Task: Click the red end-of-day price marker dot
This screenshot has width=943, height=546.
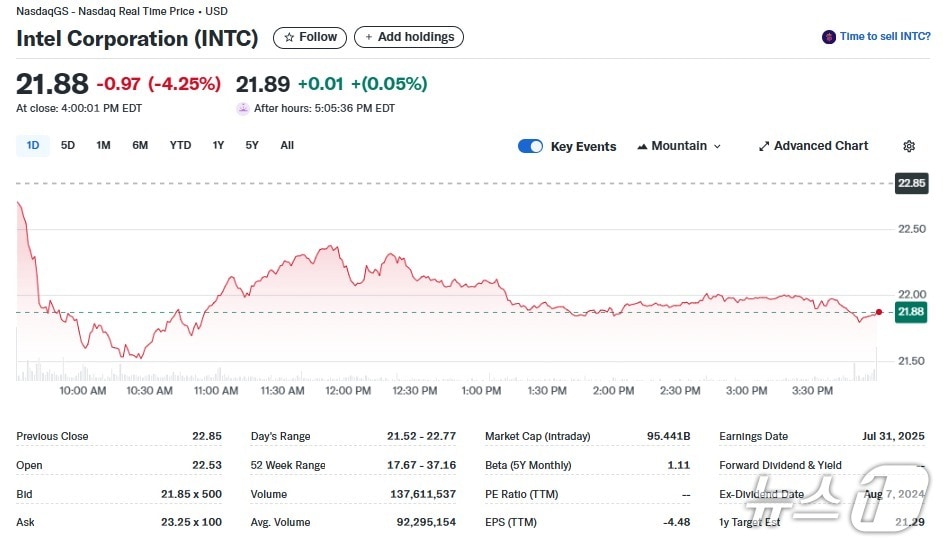Action: pyautogui.click(x=878, y=312)
